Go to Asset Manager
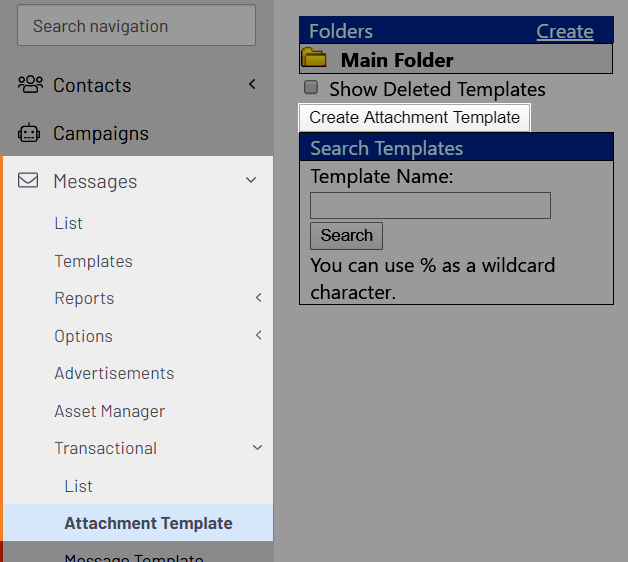The image size is (628, 562). pos(109,411)
